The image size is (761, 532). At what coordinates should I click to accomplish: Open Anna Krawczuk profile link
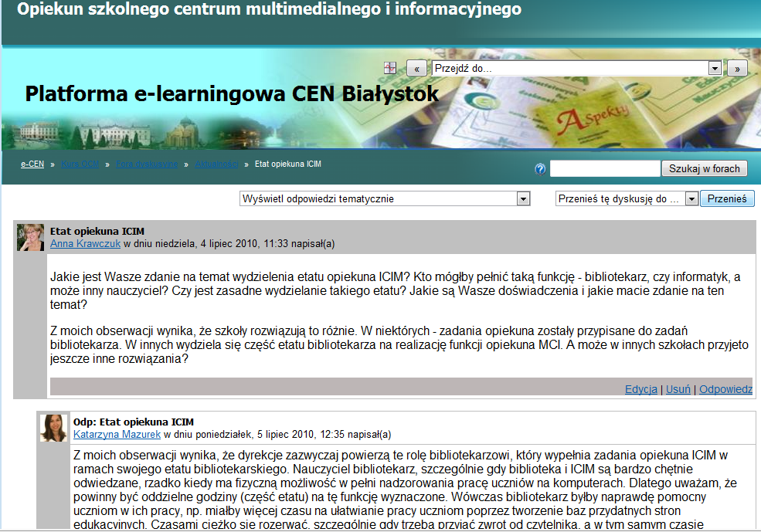click(86, 243)
